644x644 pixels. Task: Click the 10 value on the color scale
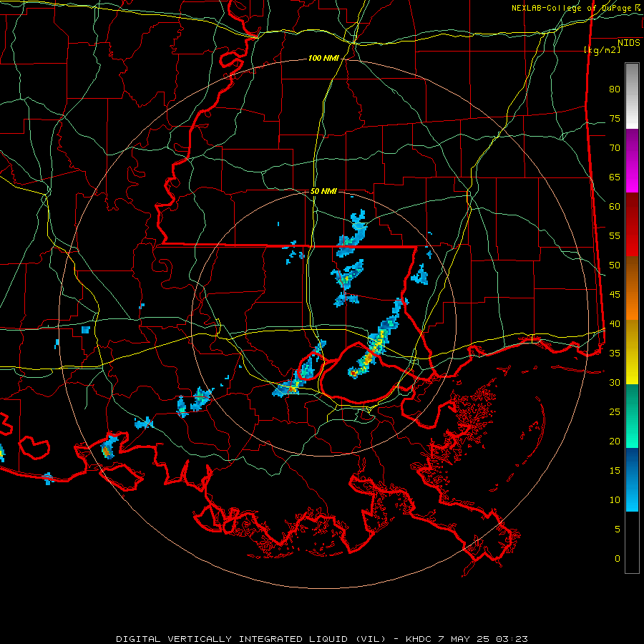click(x=615, y=500)
